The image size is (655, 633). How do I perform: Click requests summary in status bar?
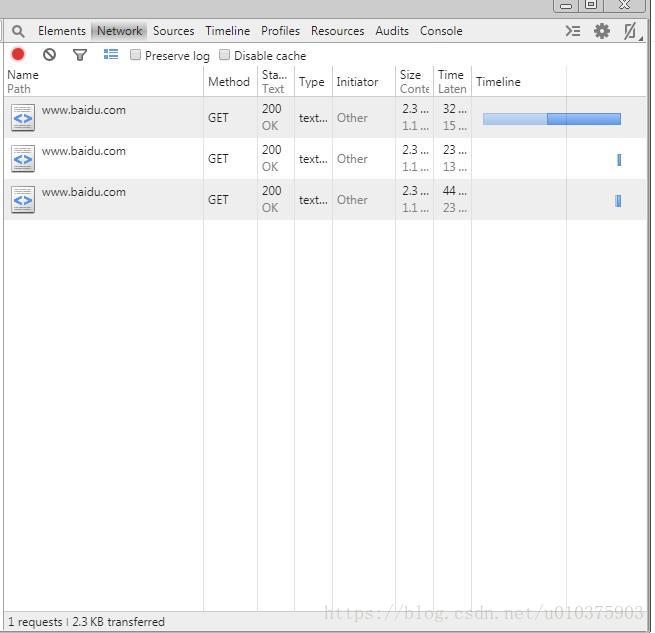(x=86, y=622)
